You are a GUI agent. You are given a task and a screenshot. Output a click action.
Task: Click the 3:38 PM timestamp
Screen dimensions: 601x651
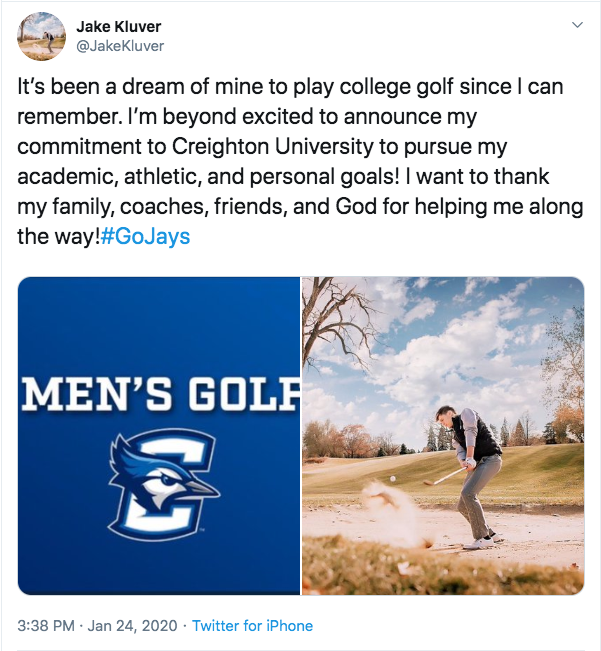coord(45,626)
